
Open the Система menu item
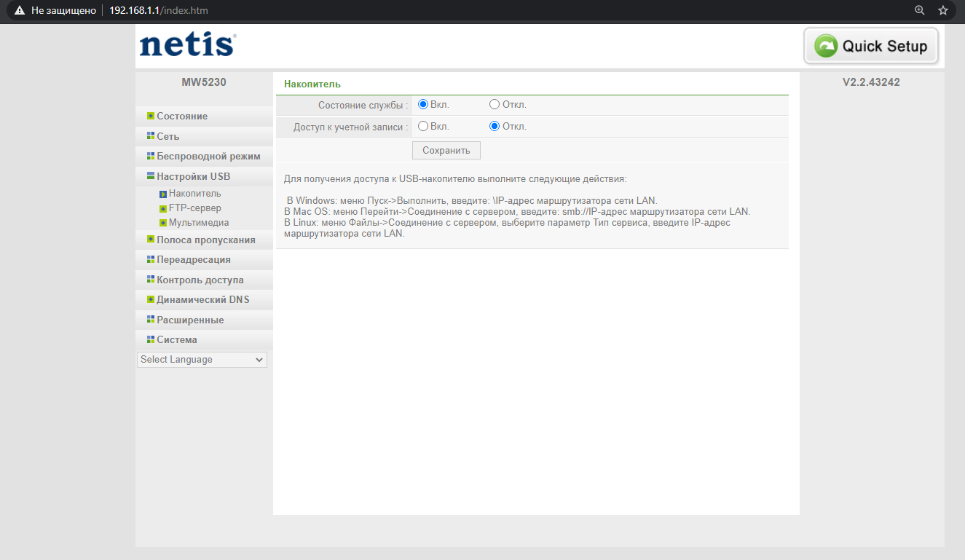[177, 340]
